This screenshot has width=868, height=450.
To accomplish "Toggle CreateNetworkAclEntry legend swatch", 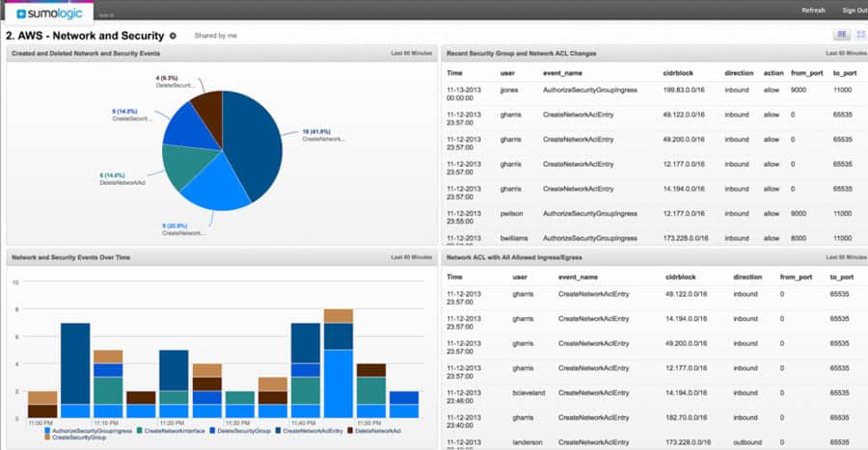I will coord(279,431).
